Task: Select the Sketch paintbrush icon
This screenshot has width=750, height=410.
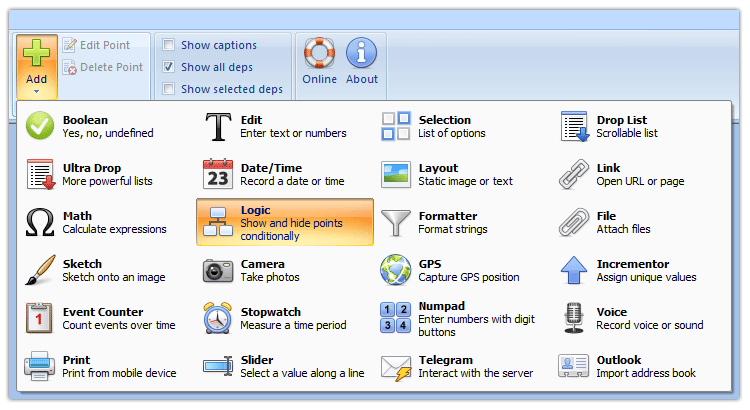Action: (x=40, y=270)
